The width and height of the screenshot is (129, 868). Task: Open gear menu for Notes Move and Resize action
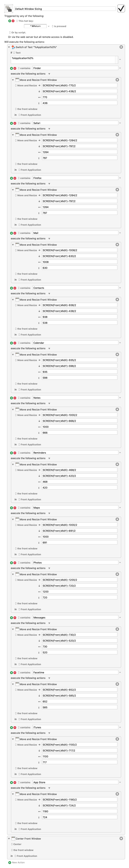click(x=117, y=409)
